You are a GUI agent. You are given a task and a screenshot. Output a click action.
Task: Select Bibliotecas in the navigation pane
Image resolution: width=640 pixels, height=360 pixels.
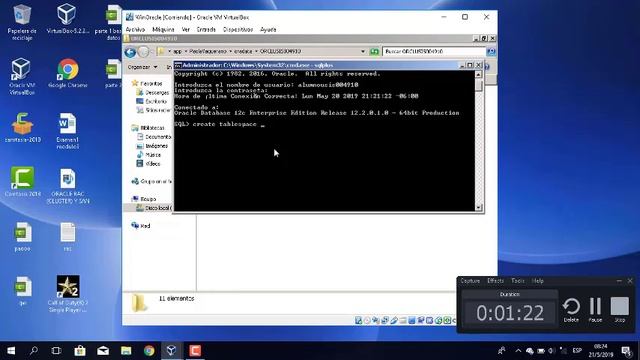point(148,128)
